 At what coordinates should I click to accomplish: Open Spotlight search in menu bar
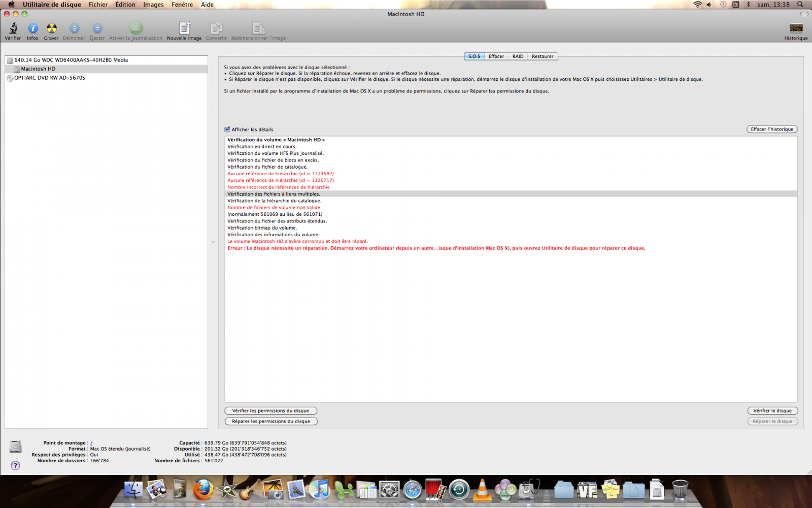point(800,5)
